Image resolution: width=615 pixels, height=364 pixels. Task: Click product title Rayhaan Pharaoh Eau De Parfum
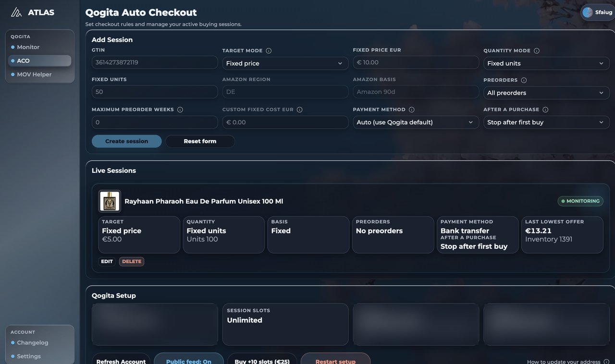click(204, 201)
